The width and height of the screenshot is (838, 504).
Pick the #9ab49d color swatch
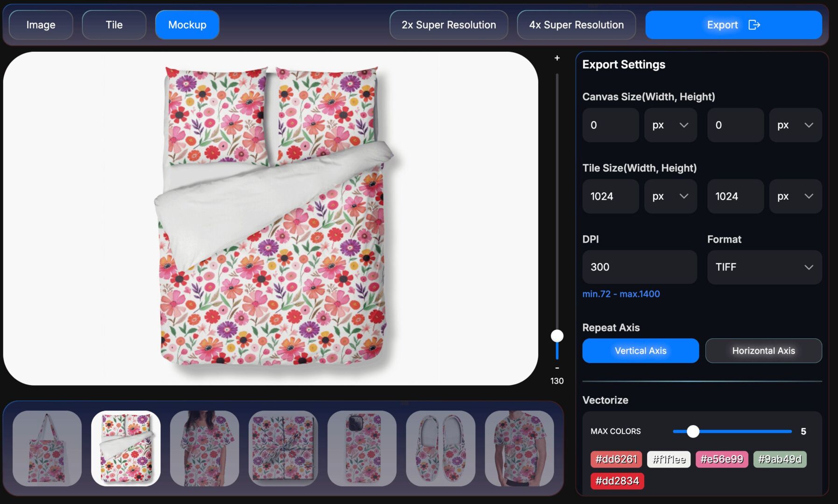point(780,459)
